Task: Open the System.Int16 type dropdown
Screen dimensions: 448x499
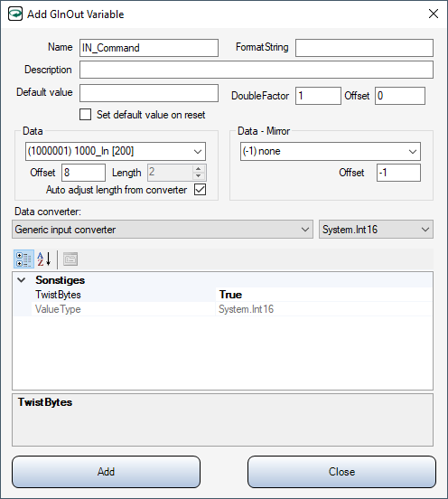Action: 376,229
